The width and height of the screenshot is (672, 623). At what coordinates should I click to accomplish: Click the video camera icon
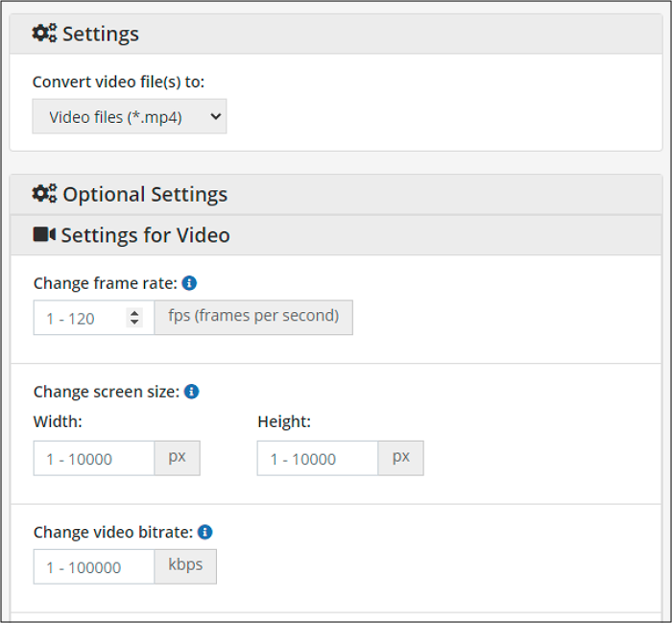click(x=44, y=234)
